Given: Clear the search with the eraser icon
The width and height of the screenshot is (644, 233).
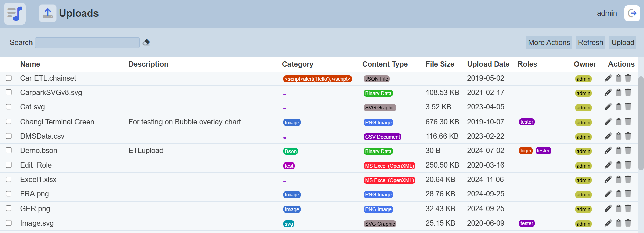Looking at the screenshot, I should [x=146, y=43].
